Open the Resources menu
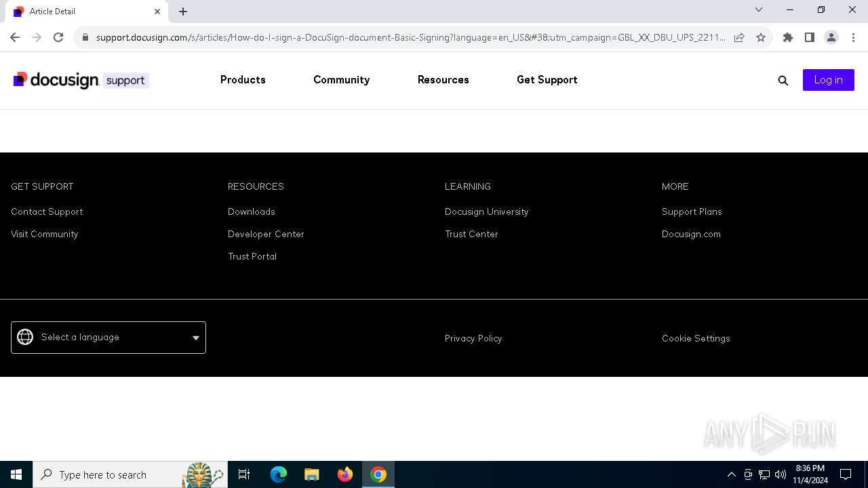868x488 pixels. tap(443, 80)
